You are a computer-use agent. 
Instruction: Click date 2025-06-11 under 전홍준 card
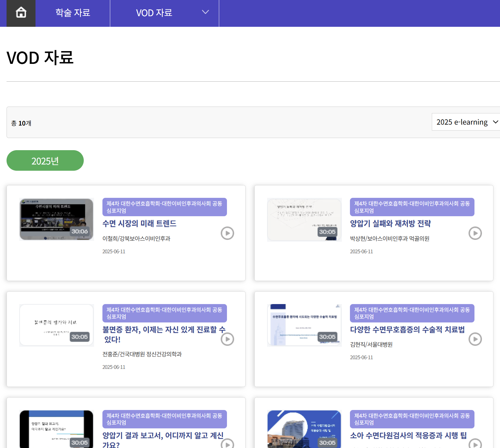[x=114, y=367]
